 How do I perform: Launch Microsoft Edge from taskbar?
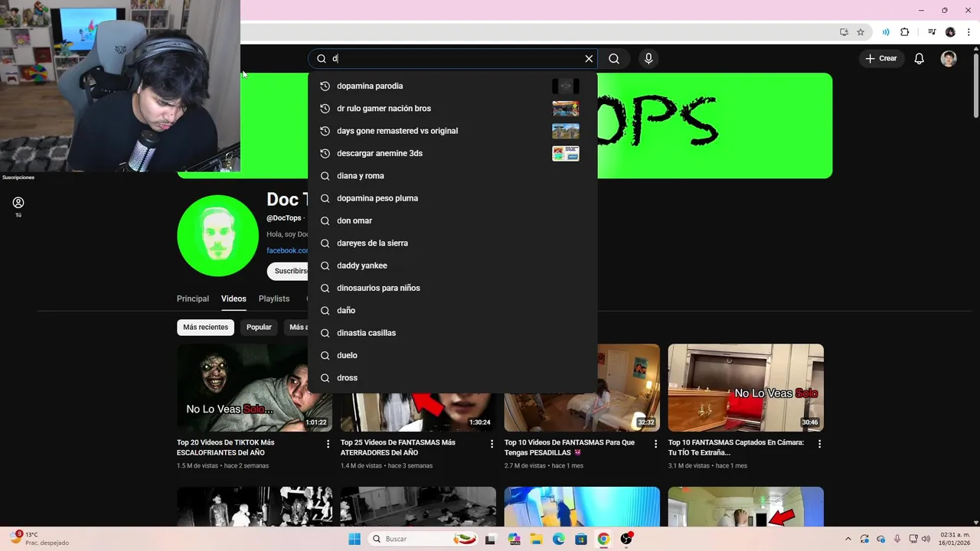click(558, 539)
